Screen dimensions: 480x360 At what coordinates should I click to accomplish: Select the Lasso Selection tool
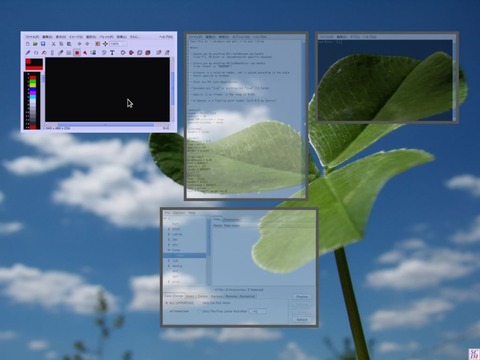tap(104, 53)
